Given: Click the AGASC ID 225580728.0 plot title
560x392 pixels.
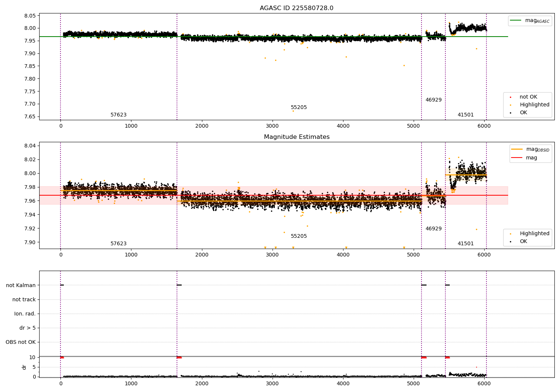Looking at the screenshot, I should pyautogui.click(x=296, y=8).
